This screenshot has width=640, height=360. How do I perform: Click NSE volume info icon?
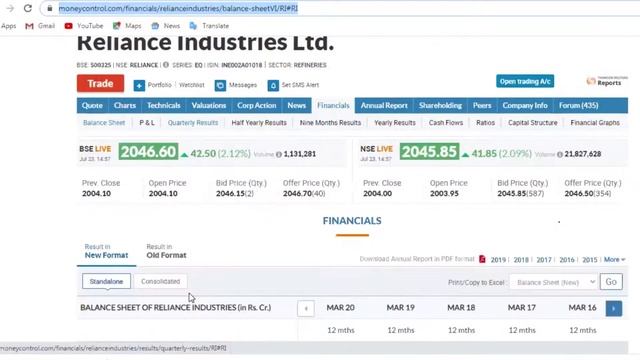560,154
